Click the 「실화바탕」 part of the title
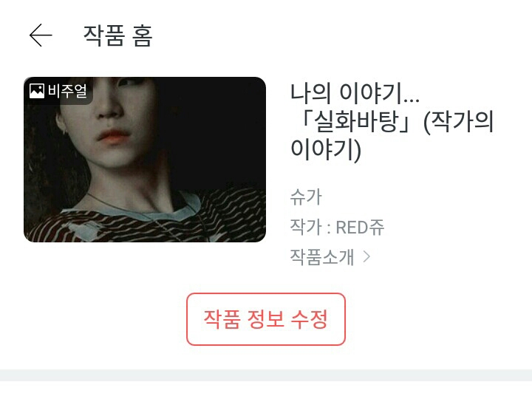 click(x=355, y=121)
